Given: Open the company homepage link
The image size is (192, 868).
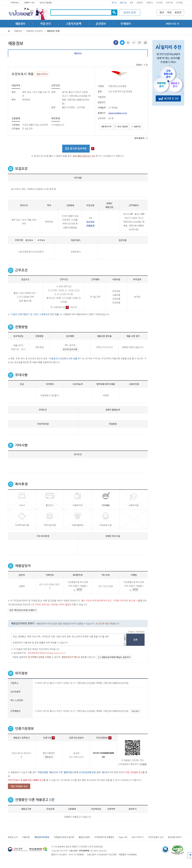Looking at the screenshot, I should [x=117, y=113].
